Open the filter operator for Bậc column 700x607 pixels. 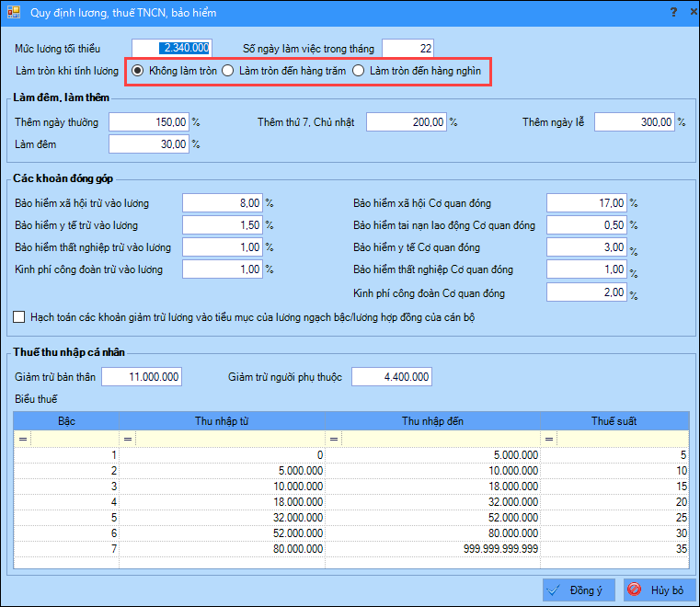coord(23,440)
